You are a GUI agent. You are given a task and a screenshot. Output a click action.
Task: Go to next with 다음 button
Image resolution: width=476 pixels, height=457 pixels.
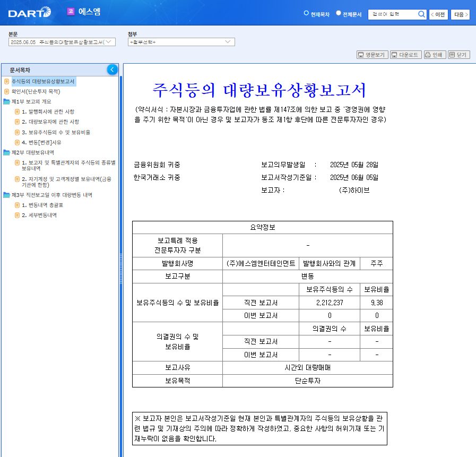tap(461, 14)
